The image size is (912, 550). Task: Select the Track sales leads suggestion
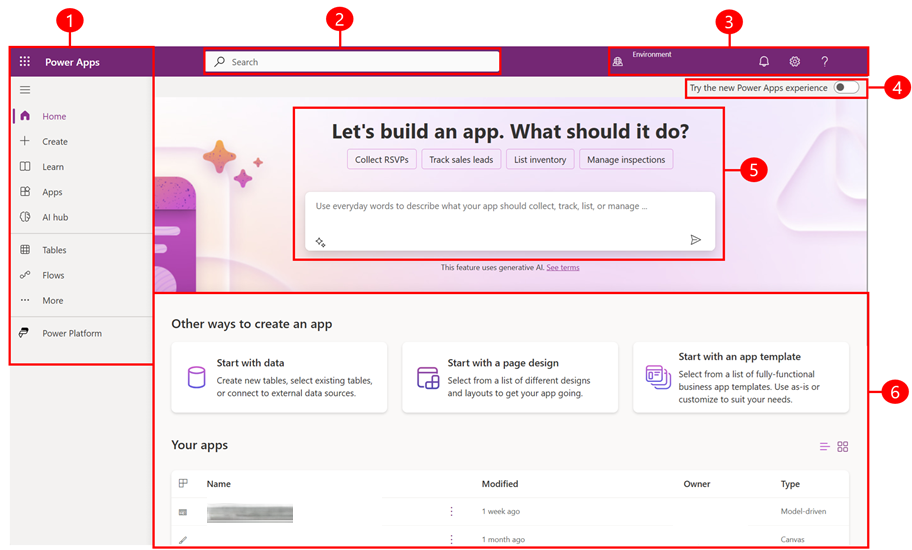click(x=461, y=159)
